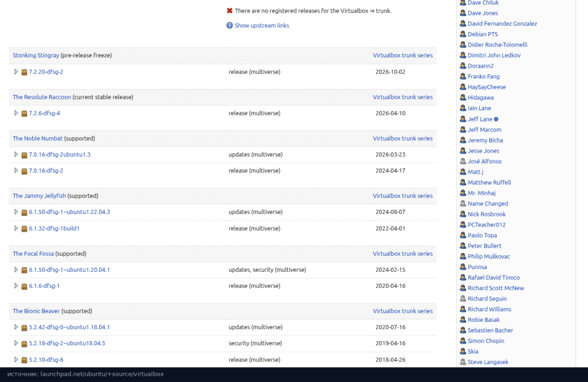588x382 pixels.
Task: Open The Bionic Beaver series link
Action: click(x=36, y=311)
